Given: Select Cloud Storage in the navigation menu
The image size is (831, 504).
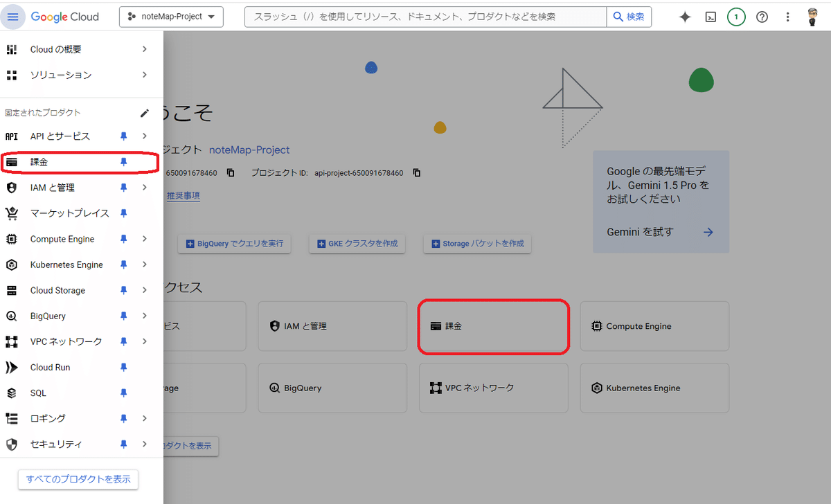Looking at the screenshot, I should (80, 290).
